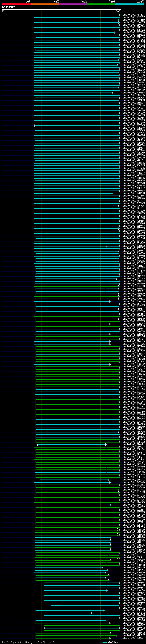
Task: Click the cyan 100% identity legend segment
Action: click(130, 4)
